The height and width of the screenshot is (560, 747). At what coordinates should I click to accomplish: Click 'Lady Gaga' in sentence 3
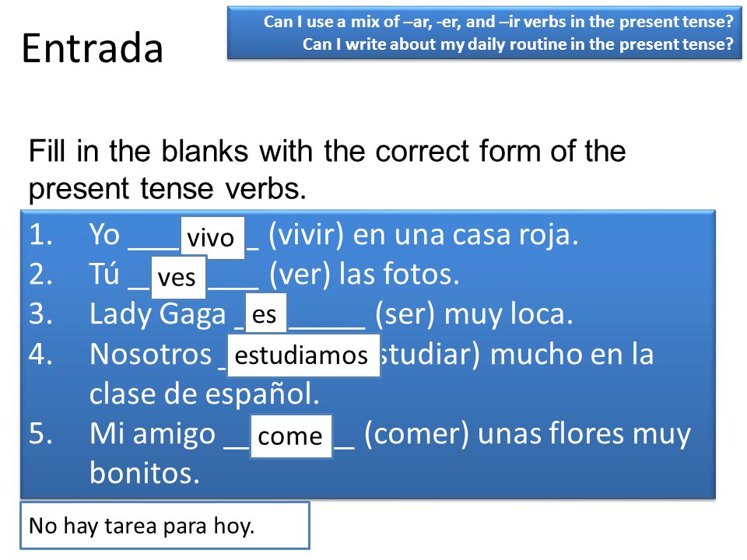157,314
